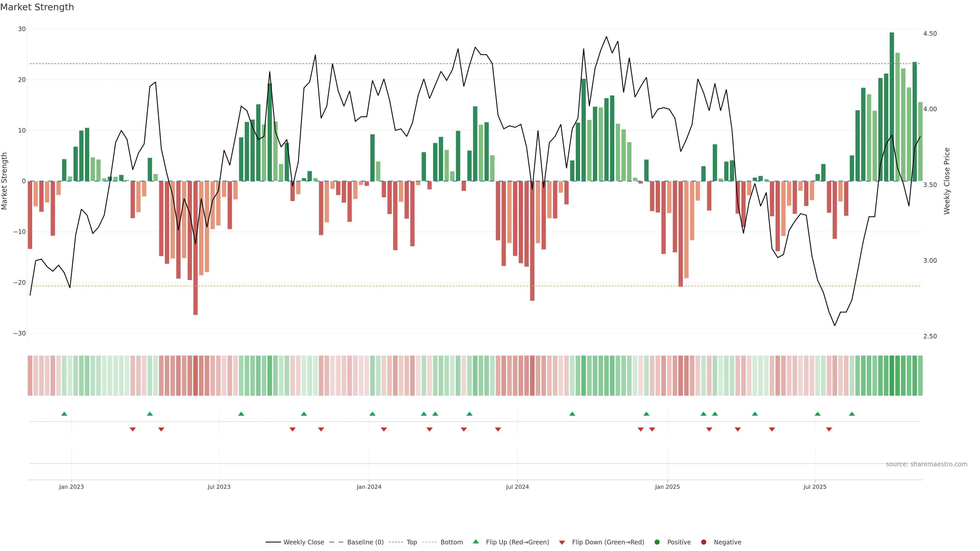Click last red flip-down triangle marker
Viewport: 980px width, 551px height.
(829, 429)
